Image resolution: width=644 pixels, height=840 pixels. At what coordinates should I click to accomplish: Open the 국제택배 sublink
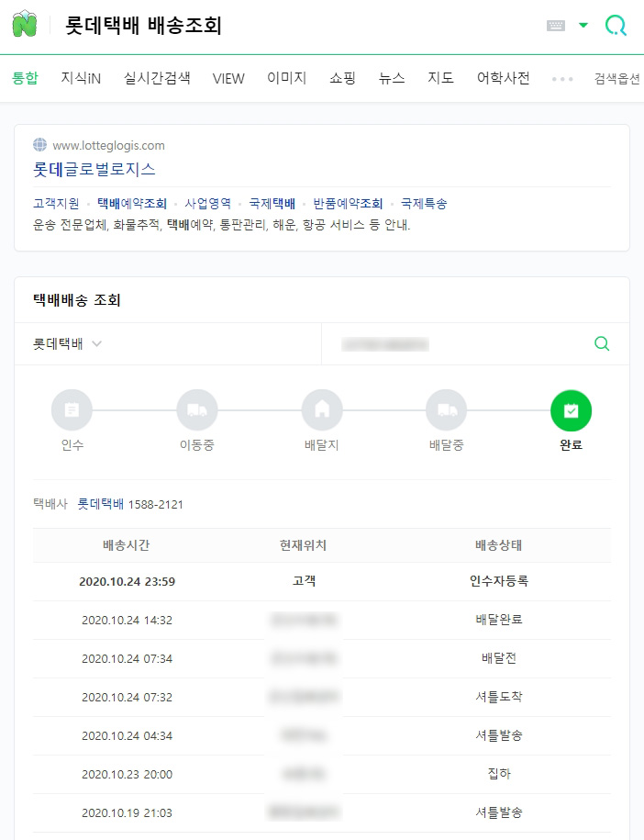[x=272, y=204]
